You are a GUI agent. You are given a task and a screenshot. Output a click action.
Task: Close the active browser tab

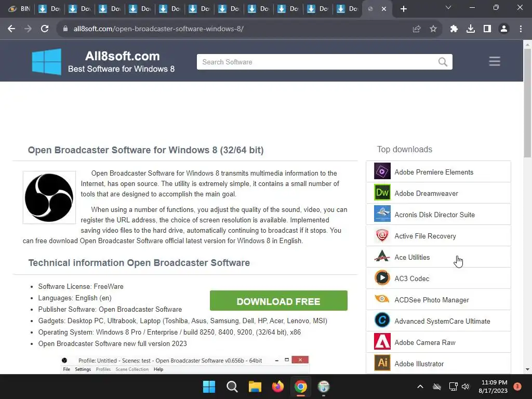tap(384, 9)
